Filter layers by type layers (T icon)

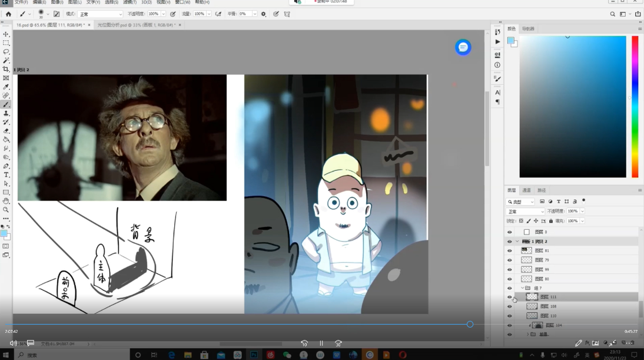pos(559,202)
